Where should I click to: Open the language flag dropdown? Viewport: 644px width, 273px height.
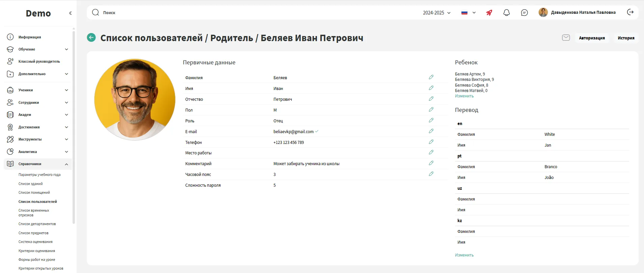click(468, 13)
